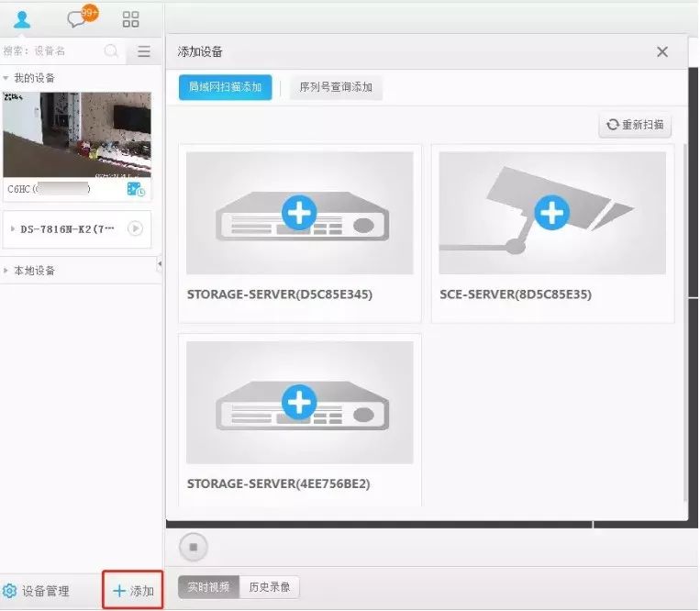Add STORAGE-SERVER(4EE756BE2) via its plus icon
This screenshot has height=611, width=700.
pyautogui.click(x=299, y=402)
